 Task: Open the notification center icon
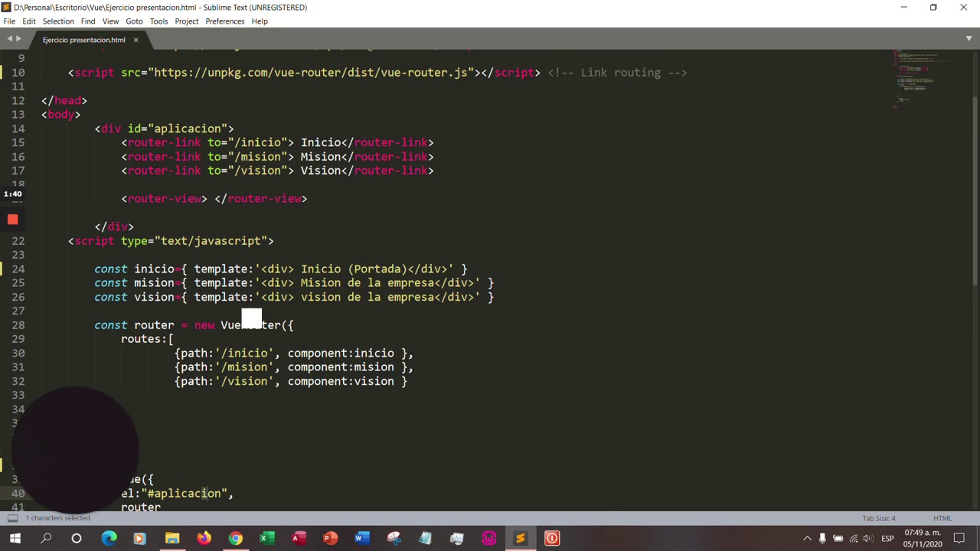[959, 539]
